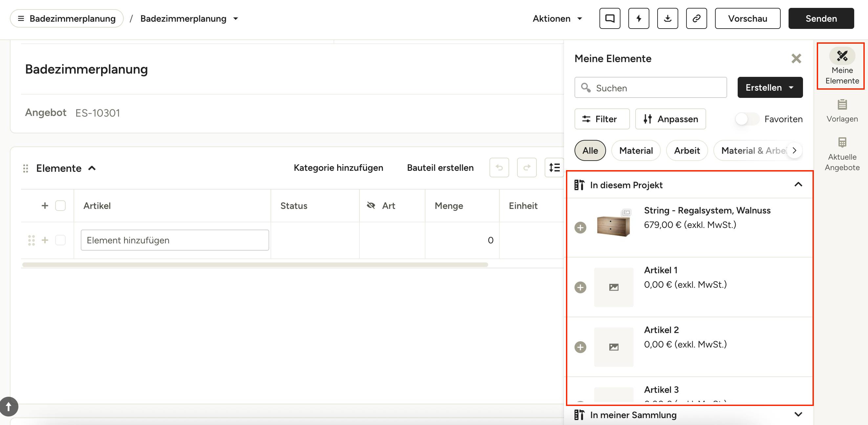Screen dimensions: 868x425
Task: Open Aktuelle Angebote calculator icon
Action: (x=842, y=154)
